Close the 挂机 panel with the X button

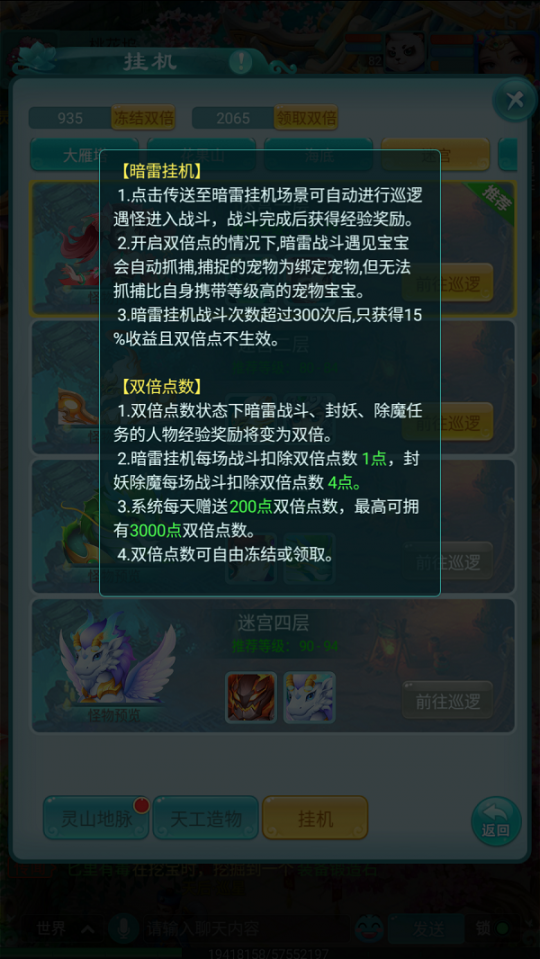coord(514,100)
